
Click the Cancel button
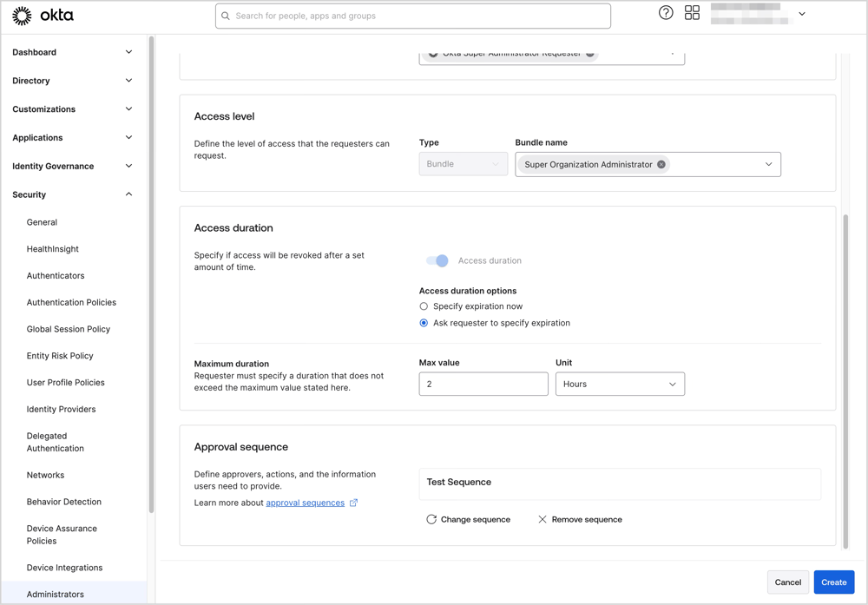coord(788,582)
